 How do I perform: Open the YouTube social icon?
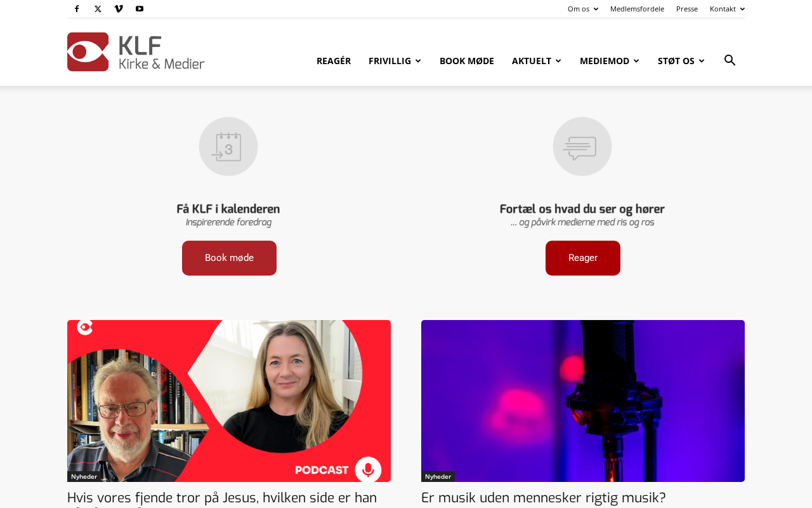140,9
